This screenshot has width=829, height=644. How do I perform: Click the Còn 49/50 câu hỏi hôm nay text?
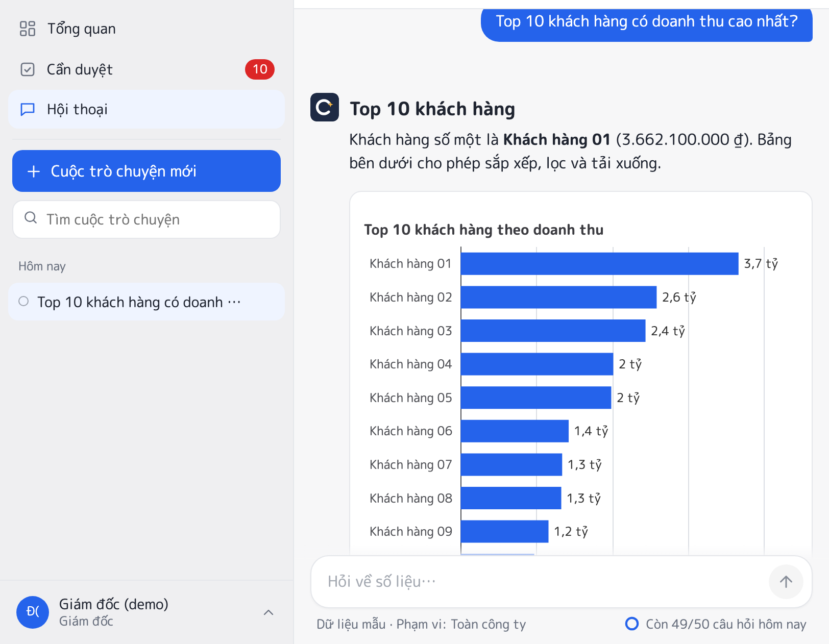[726, 624]
